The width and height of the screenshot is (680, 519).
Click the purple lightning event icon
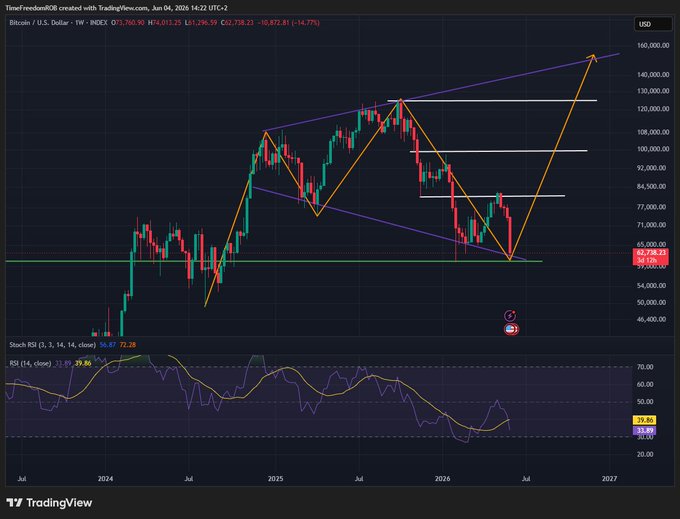(510, 316)
